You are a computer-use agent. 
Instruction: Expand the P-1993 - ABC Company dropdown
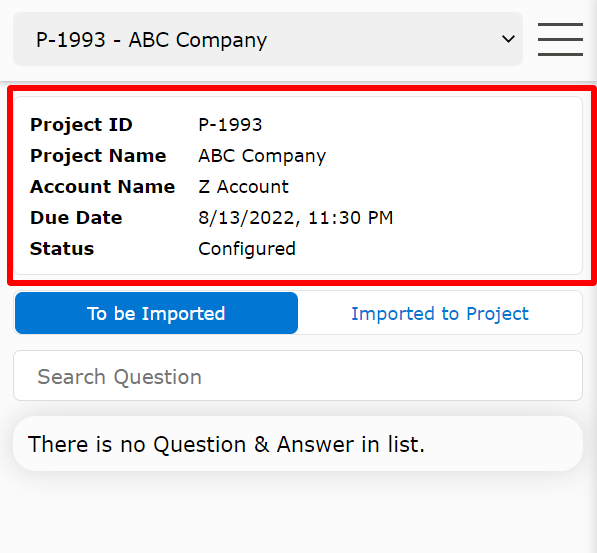[x=268, y=39]
